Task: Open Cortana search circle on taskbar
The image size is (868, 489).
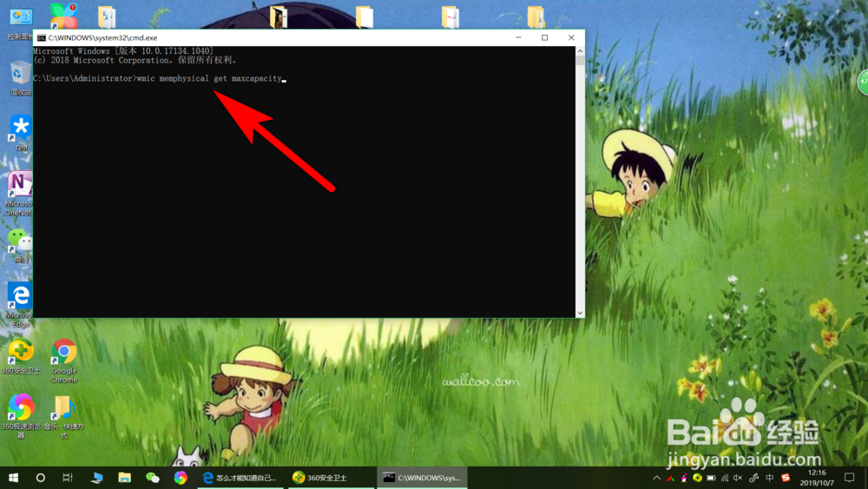Action: pos(41,478)
